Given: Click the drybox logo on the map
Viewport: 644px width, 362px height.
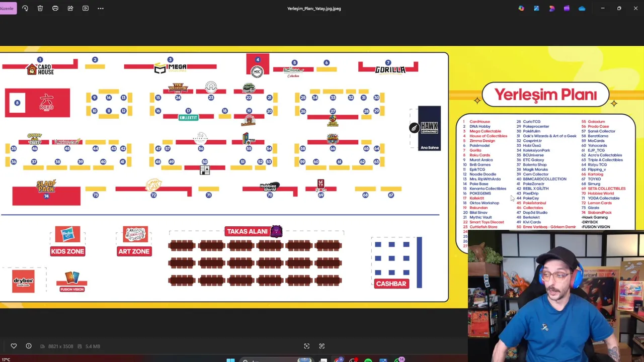Looking at the screenshot, I should [x=23, y=281].
